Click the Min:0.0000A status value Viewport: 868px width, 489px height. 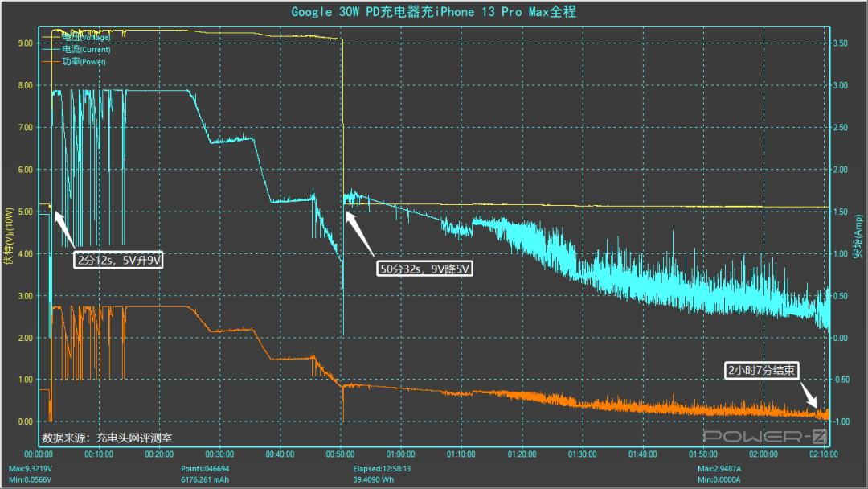pyautogui.click(x=719, y=479)
